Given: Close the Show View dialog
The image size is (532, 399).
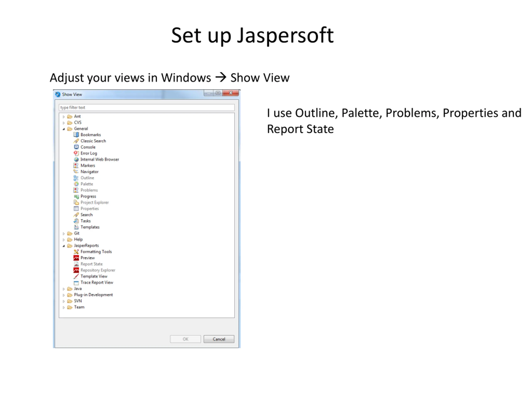Looking at the screenshot, I should 231,93.
